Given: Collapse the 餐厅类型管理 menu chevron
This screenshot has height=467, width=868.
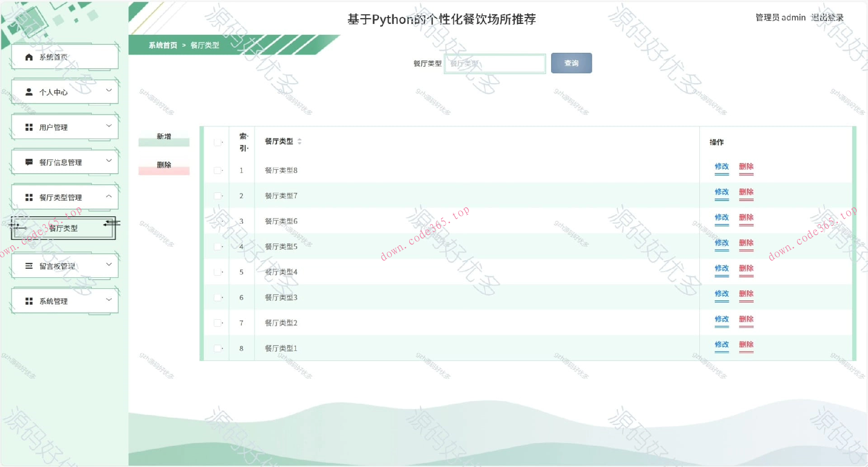Looking at the screenshot, I should point(109,196).
